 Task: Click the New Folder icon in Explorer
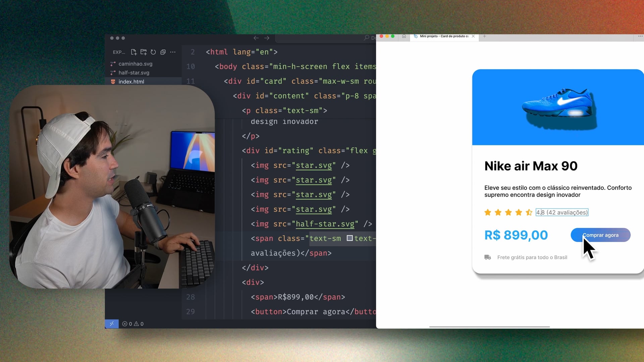pyautogui.click(x=144, y=52)
